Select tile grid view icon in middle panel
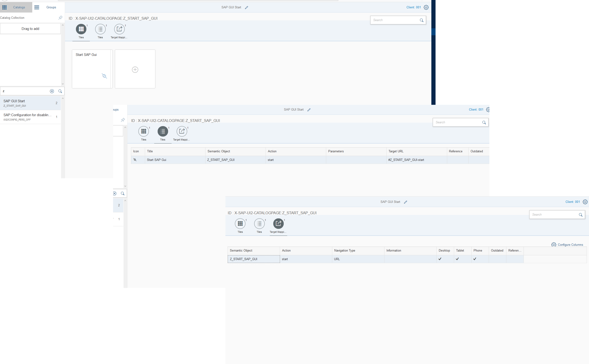 point(144,131)
